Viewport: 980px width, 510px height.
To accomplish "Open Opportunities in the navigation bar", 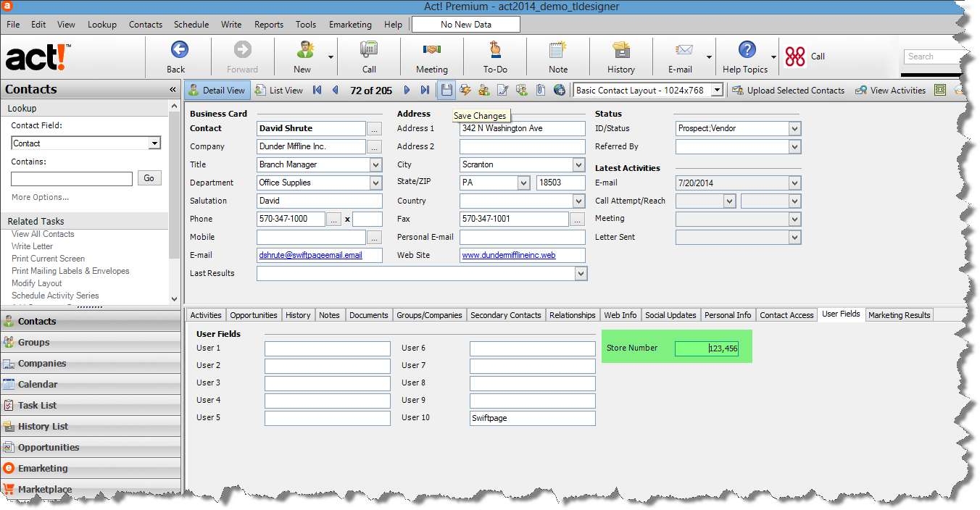I will [91, 448].
